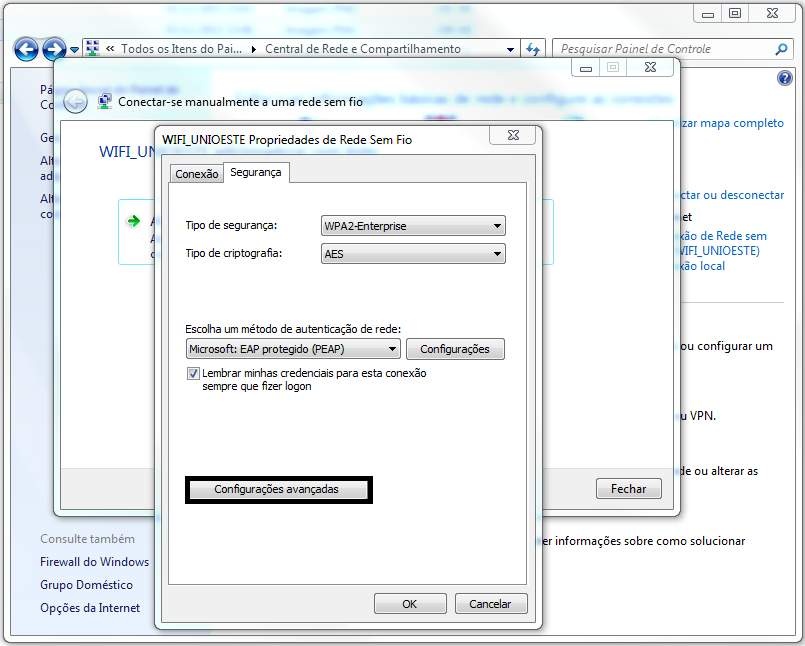The image size is (805, 646).
Task: Close the manual connection wizard window
Action: (650, 67)
